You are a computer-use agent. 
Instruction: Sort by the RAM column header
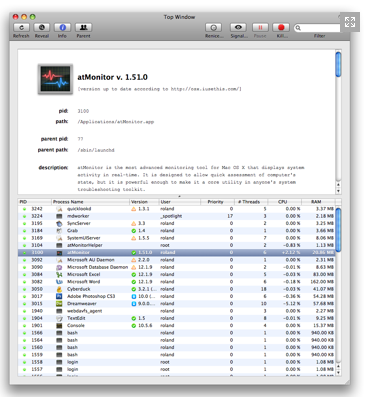[x=318, y=202]
